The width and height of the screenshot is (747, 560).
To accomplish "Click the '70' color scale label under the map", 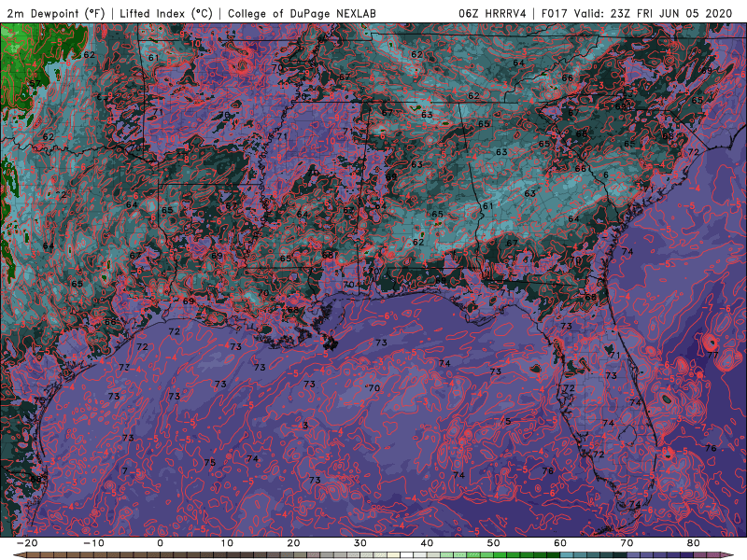I will click(x=627, y=543).
